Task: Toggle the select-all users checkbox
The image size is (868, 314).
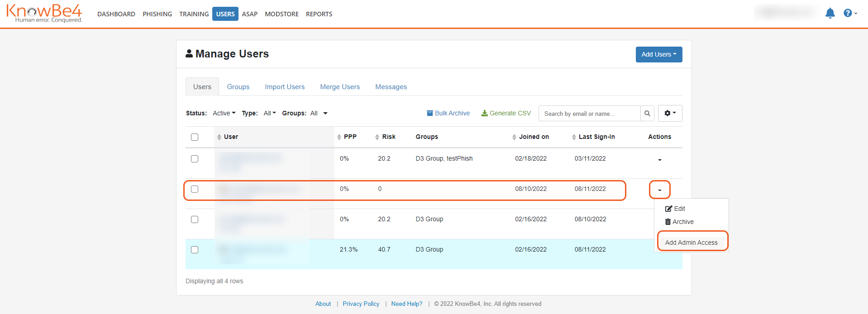Action: point(195,137)
